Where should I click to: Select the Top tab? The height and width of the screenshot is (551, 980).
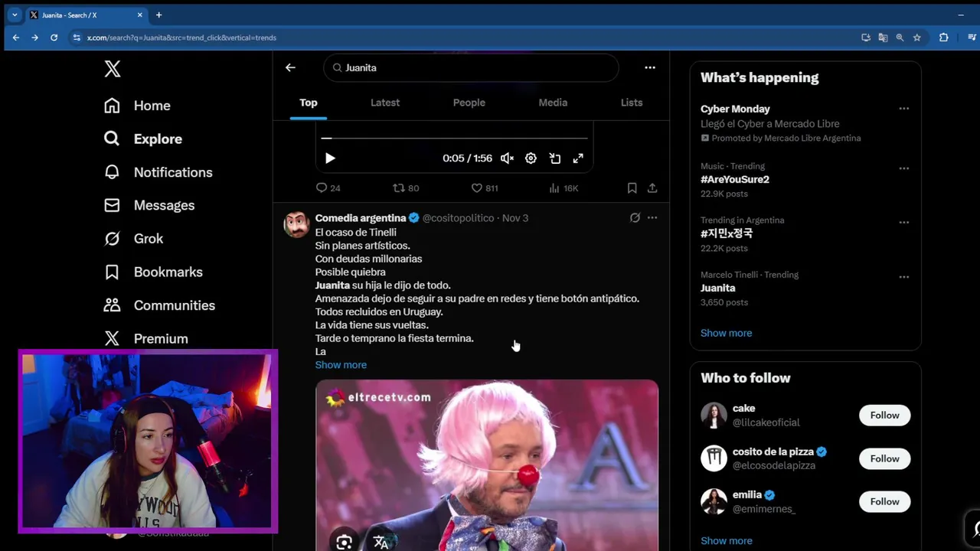[x=309, y=103]
